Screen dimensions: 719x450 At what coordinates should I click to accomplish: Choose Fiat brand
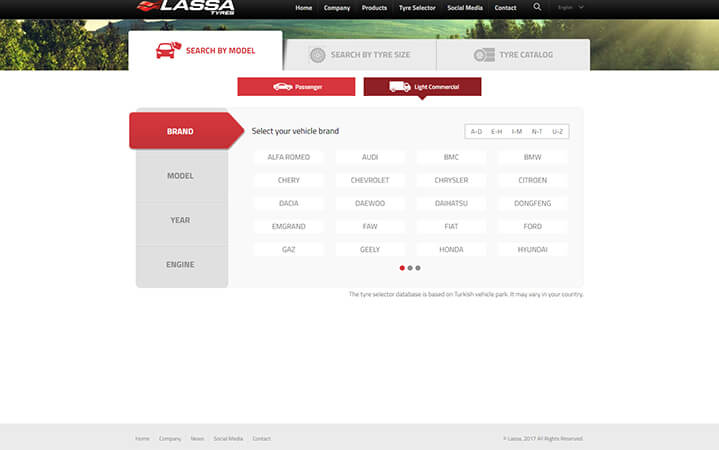pos(451,227)
